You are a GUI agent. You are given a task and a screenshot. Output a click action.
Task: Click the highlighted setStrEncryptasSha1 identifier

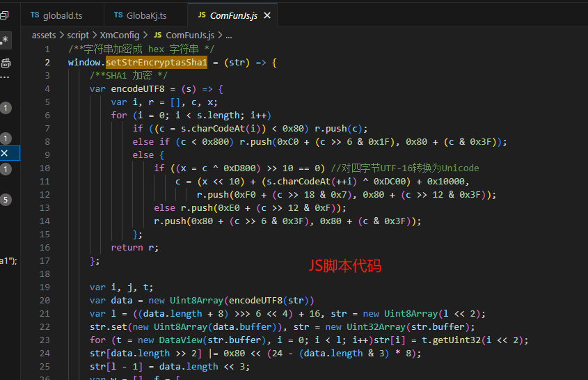click(x=157, y=62)
